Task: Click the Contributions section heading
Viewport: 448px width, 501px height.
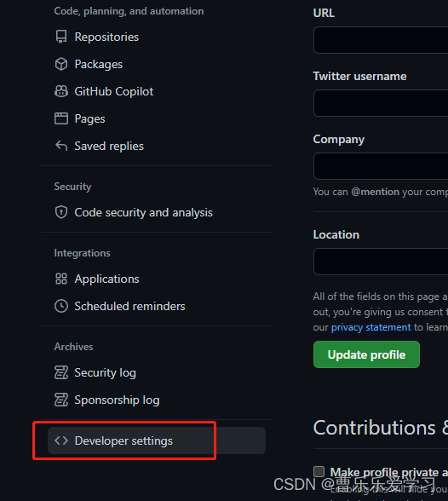Action: pyautogui.click(x=381, y=428)
